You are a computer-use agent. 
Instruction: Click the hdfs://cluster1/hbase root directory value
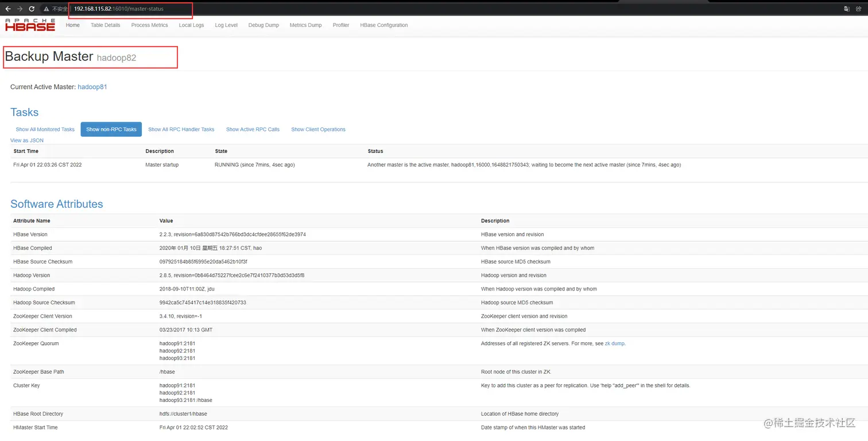(183, 413)
